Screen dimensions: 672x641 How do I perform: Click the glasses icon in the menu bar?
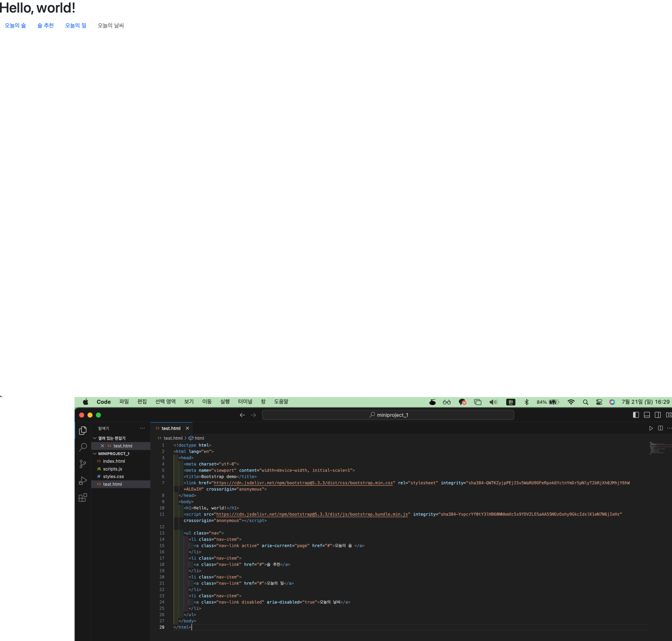pos(447,402)
